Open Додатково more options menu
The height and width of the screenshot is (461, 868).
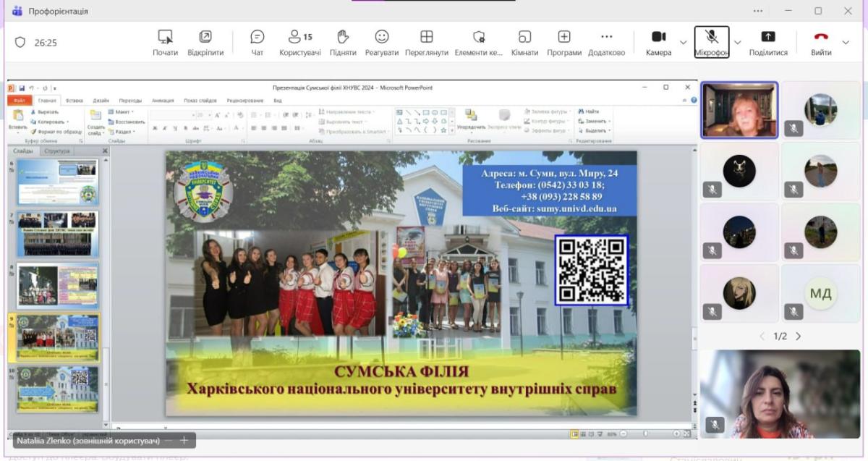pos(606,43)
